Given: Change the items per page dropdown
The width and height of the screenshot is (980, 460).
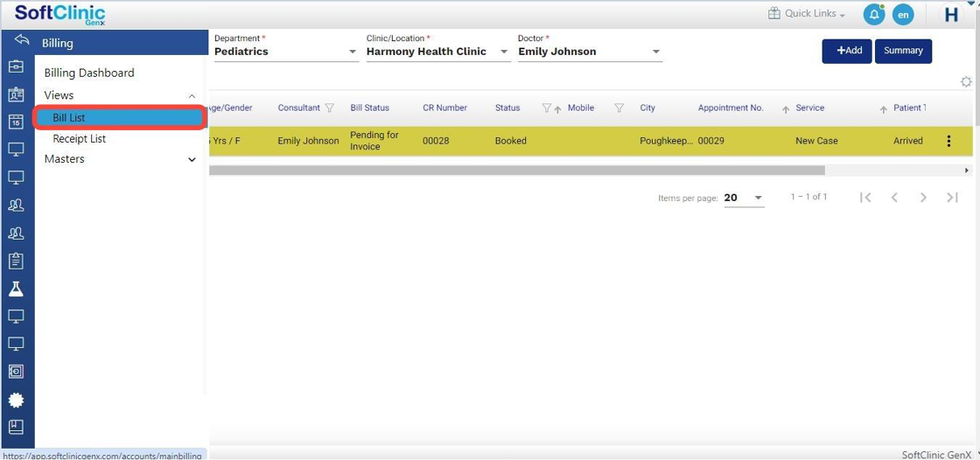Looking at the screenshot, I should [x=744, y=198].
